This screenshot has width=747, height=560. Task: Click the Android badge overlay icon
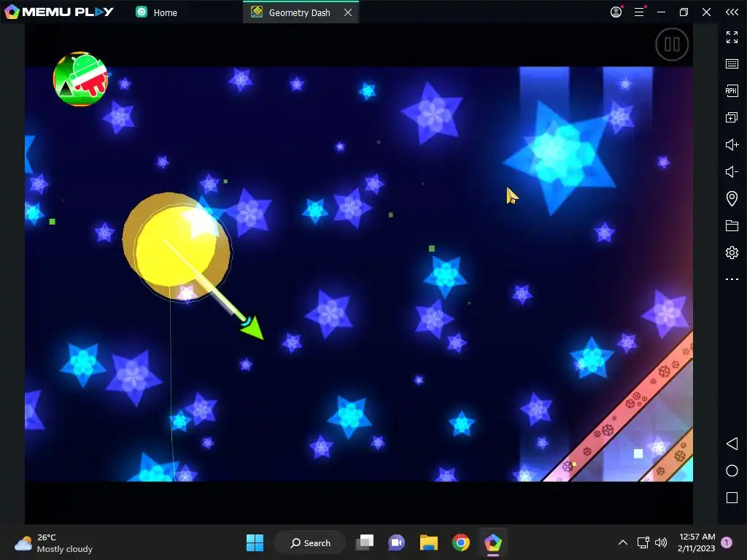click(x=80, y=79)
